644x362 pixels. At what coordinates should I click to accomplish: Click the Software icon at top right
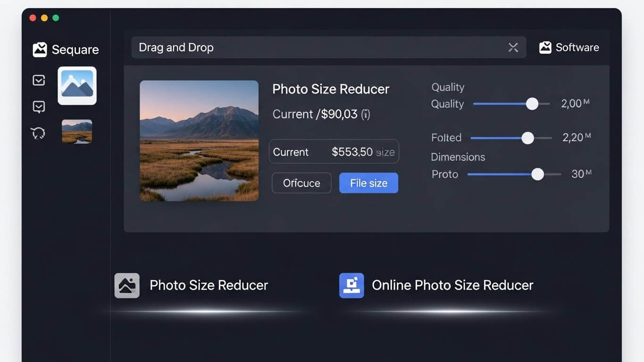click(x=546, y=47)
